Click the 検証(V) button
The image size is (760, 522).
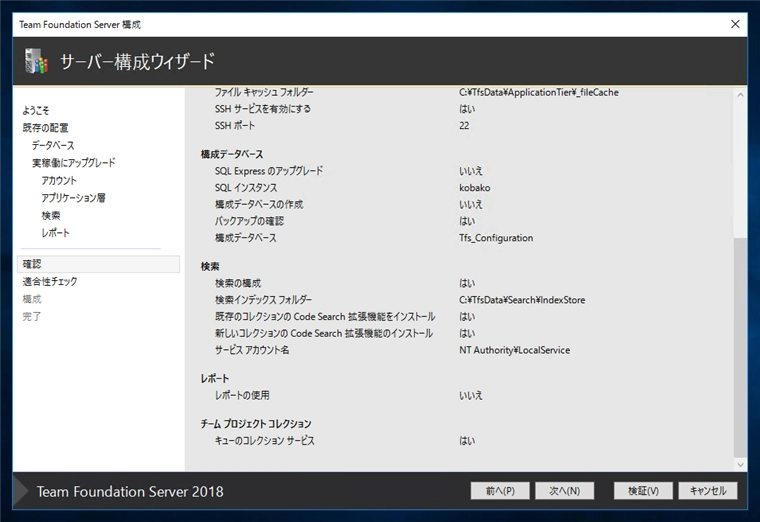coord(643,490)
